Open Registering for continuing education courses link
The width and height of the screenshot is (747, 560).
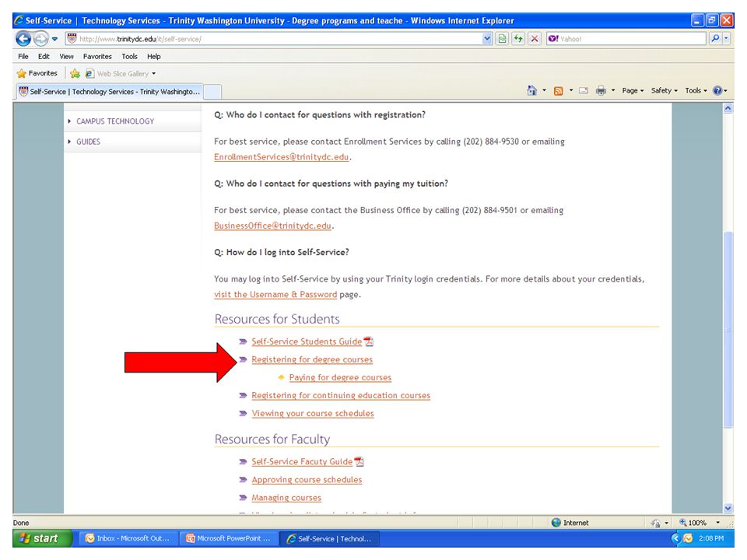pyautogui.click(x=341, y=396)
